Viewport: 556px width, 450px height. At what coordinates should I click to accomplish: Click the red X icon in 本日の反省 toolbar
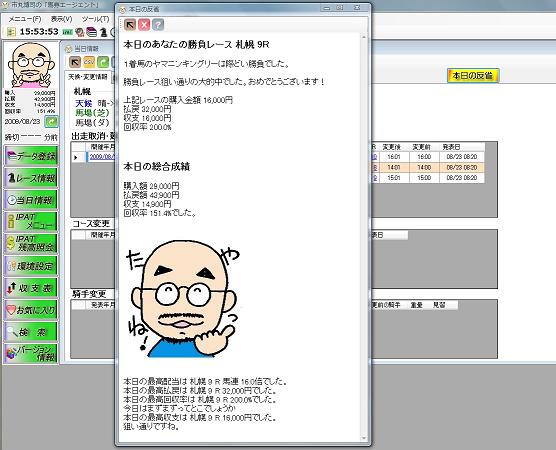(144, 25)
